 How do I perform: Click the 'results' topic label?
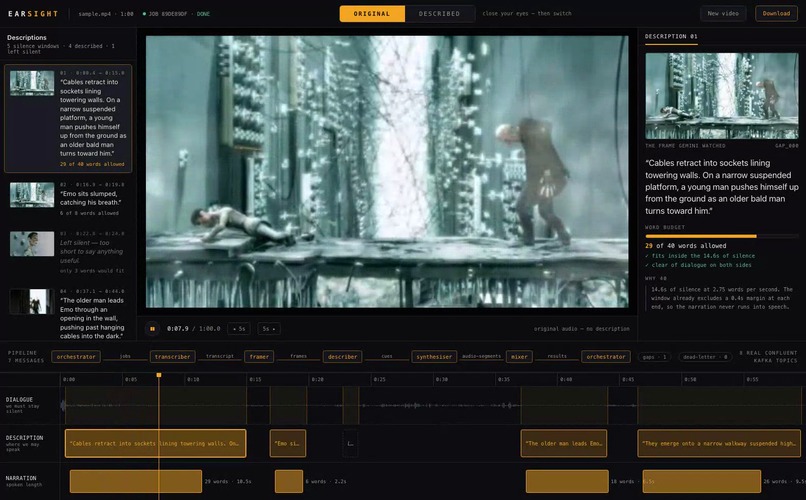tap(557, 356)
